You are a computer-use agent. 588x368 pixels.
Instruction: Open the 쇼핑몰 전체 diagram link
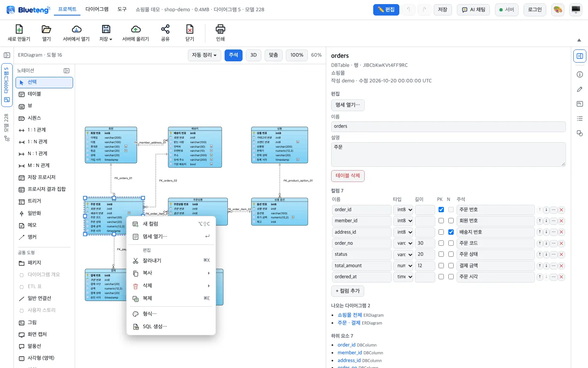(350, 315)
